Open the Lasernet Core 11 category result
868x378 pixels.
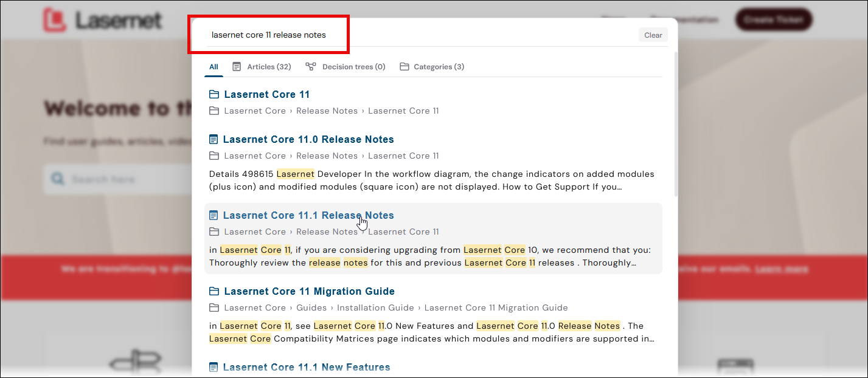click(x=267, y=94)
